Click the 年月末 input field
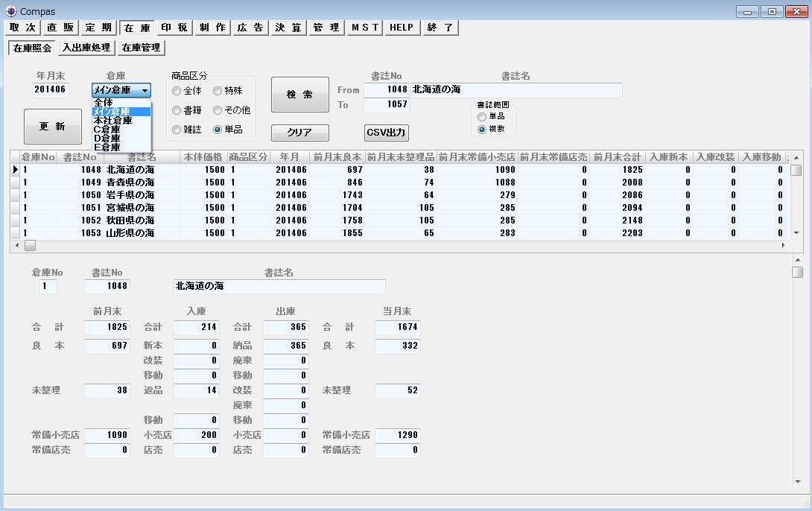This screenshot has height=511, width=812. pos(50,89)
